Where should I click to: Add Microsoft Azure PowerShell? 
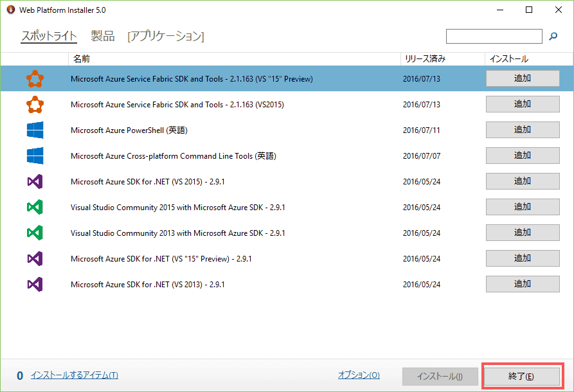523,130
